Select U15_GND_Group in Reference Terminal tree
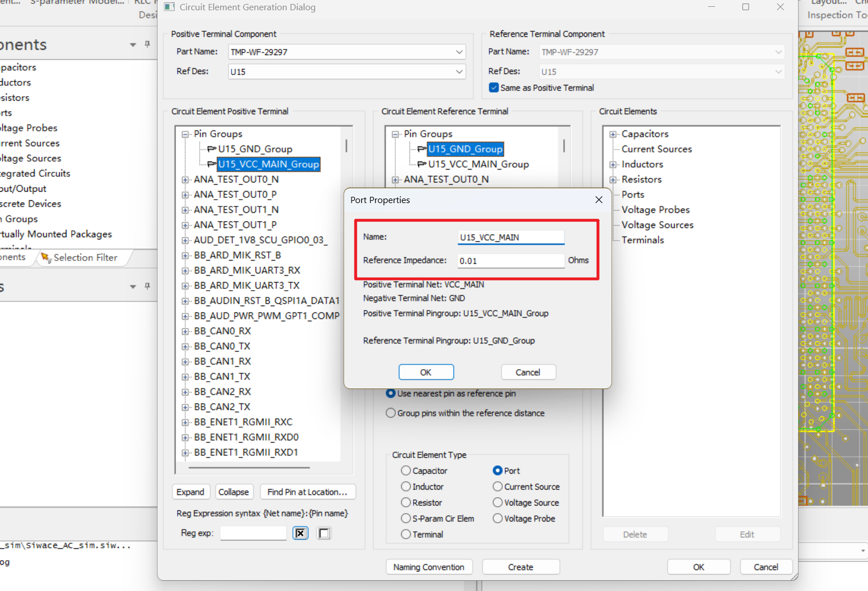Image resolution: width=868 pixels, height=591 pixels. click(465, 149)
